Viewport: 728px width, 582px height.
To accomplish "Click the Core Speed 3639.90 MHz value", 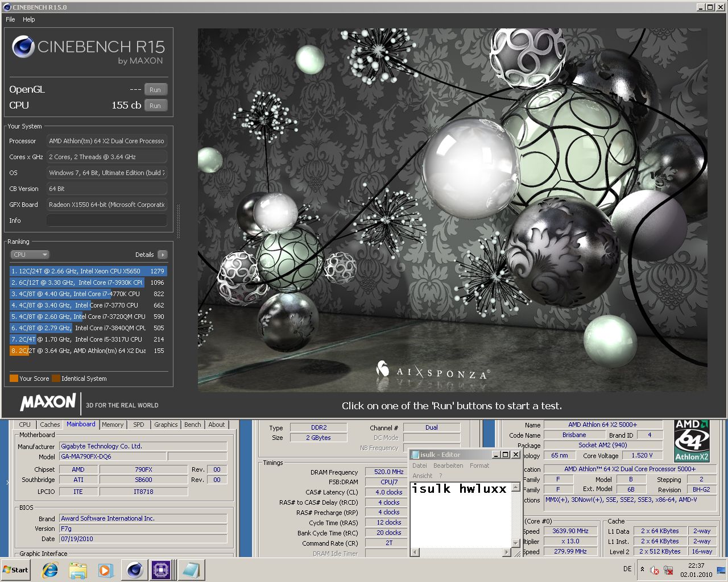I will pyautogui.click(x=570, y=531).
